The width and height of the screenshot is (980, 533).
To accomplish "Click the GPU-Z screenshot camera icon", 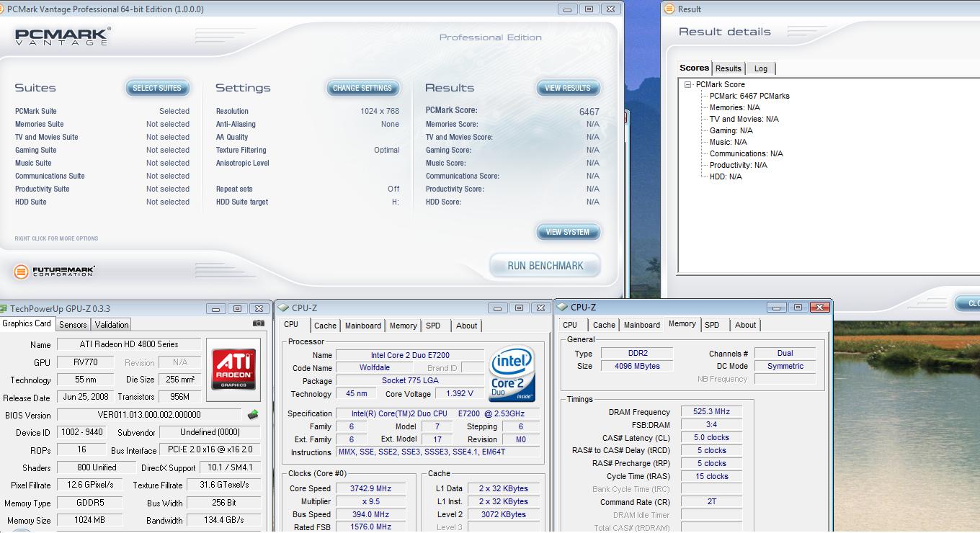I will (259, 324).
